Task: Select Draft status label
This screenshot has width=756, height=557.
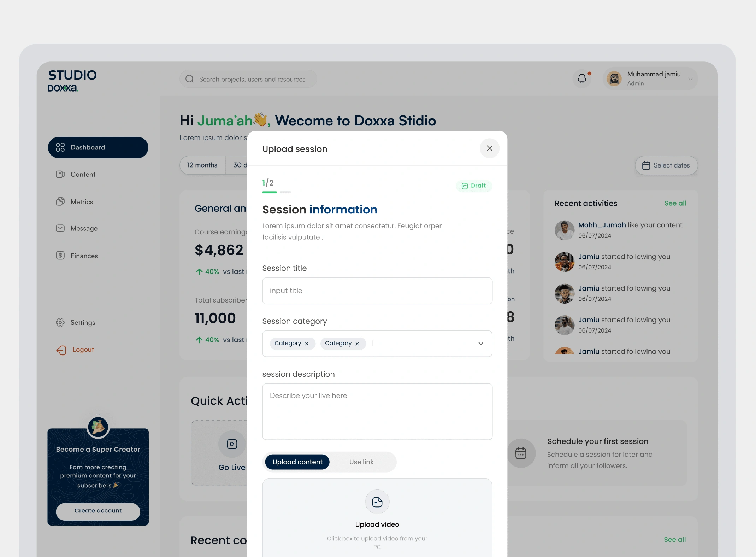Action: click(x=474, y=186)
